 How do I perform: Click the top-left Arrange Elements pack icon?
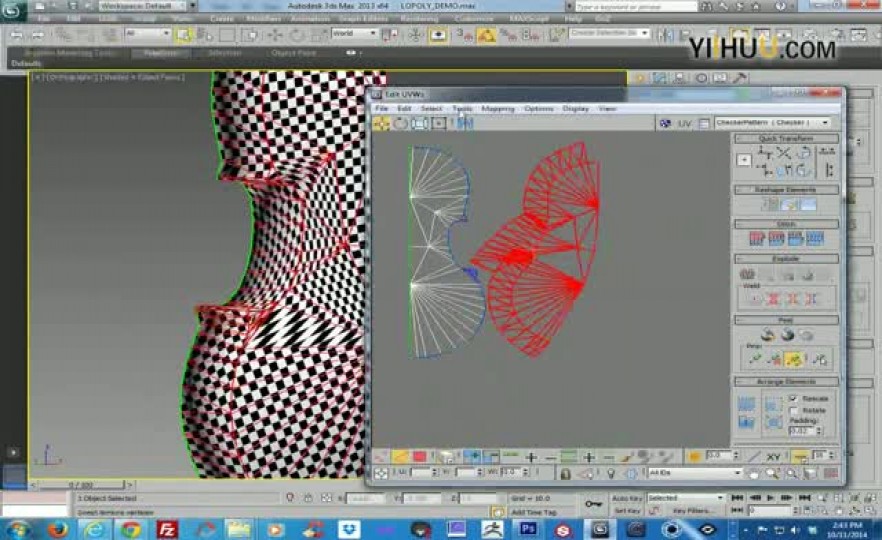pos(746,403)
